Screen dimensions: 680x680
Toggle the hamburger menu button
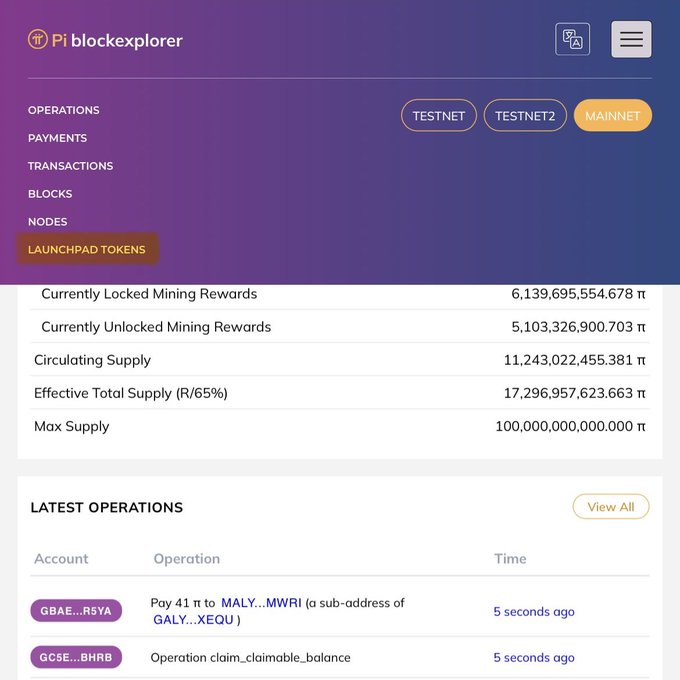tap(631, 39)
